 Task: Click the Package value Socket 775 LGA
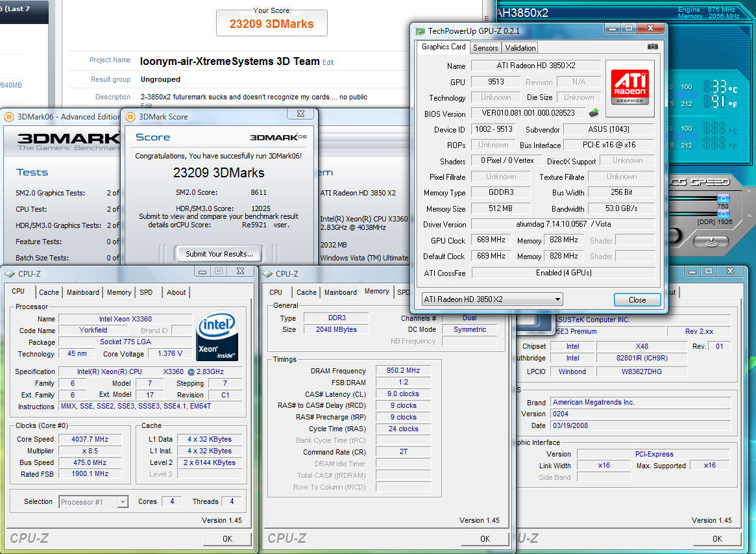[125, 342]
